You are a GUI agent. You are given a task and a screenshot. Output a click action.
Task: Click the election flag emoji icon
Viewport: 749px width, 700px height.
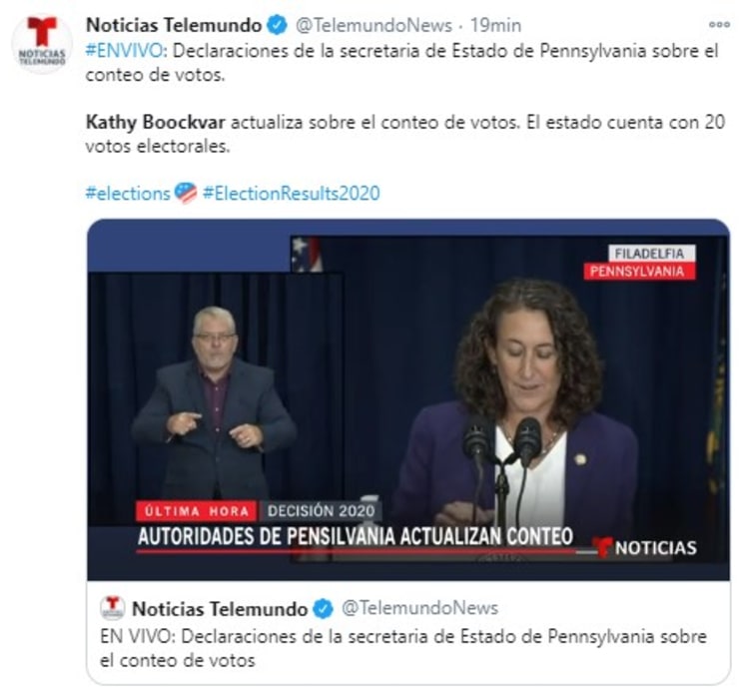coord(186,193)
